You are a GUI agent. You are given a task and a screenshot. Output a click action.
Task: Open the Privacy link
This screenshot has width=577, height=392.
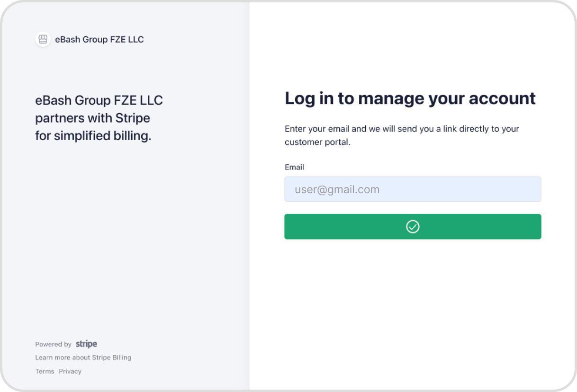(x=70, y=371)
